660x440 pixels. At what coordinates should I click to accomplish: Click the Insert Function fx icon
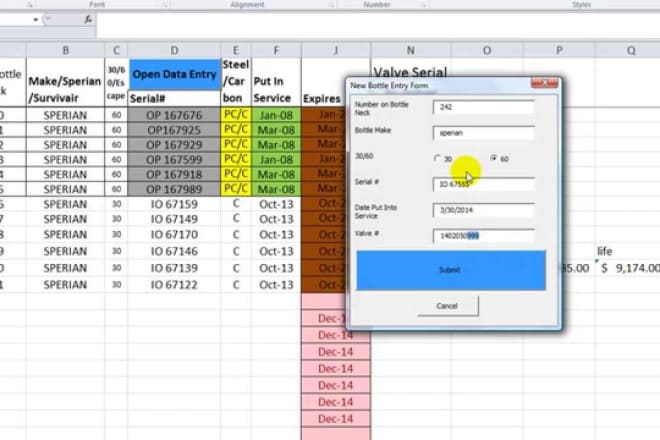pos(88,19)
